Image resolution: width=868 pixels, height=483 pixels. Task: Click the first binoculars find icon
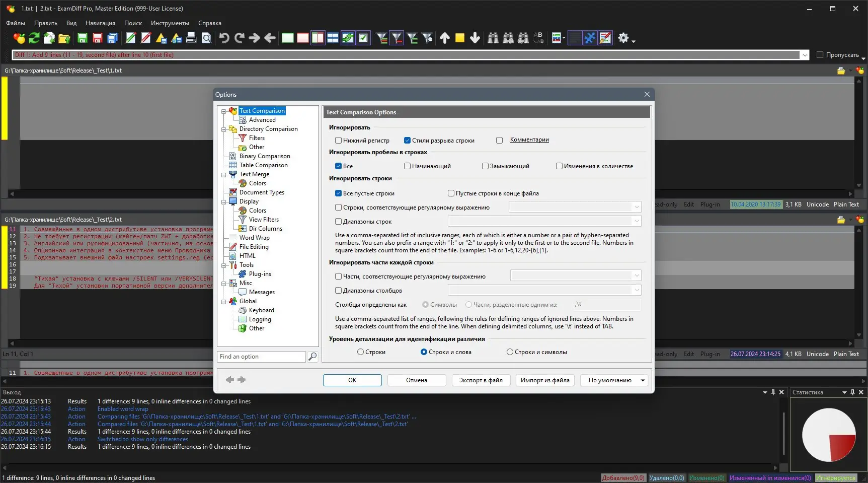(493, 38)
